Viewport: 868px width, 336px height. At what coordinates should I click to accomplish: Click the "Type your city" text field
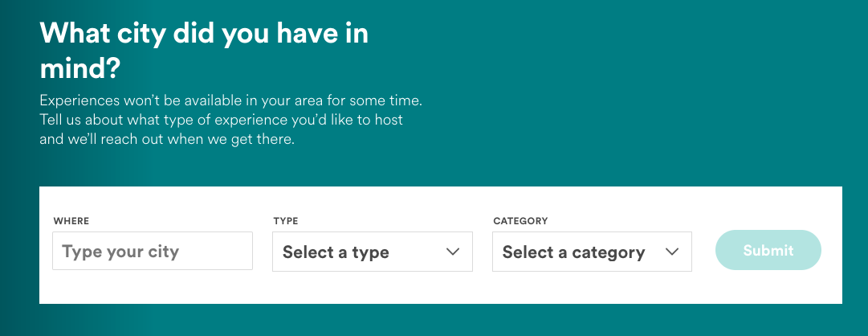[x=153, y=252]
